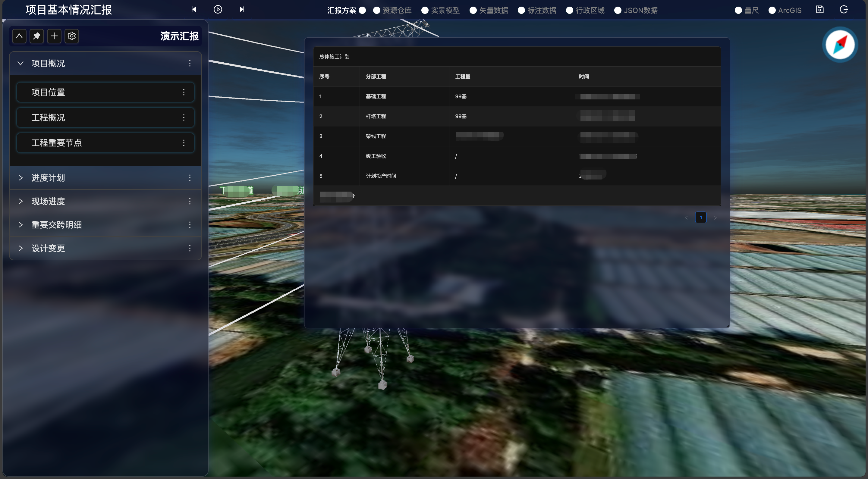Enable the ArcGIS radio option
Viewport: 868px width, 479px height.
[x=772, y=11]
